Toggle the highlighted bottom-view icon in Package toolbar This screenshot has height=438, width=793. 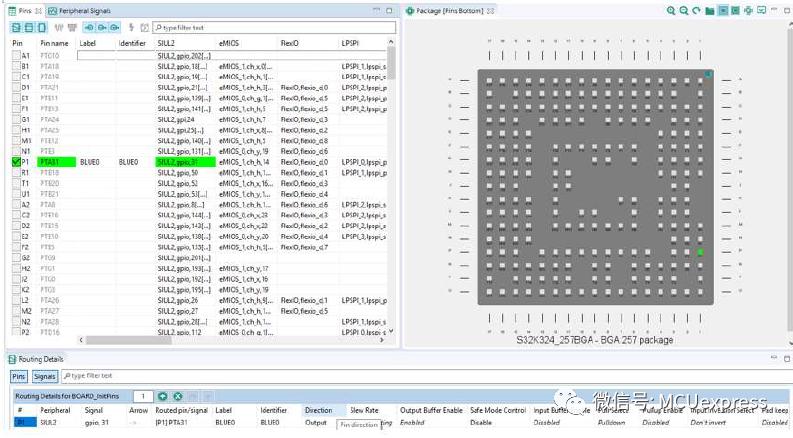723,11
